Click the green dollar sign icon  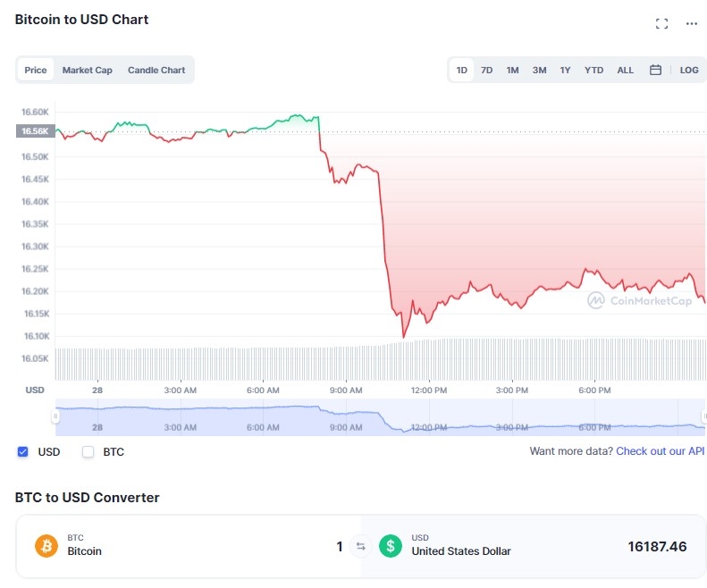click(391, 546)
